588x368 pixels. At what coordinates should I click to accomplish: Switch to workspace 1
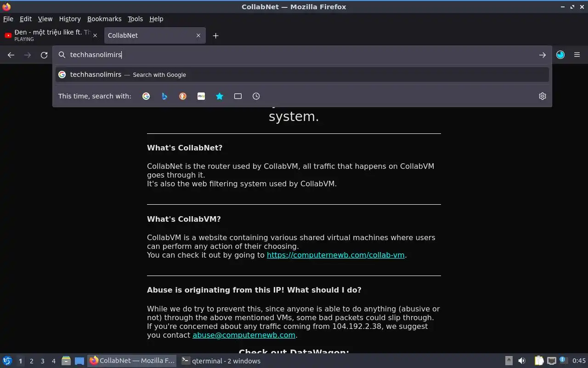(x=20, y=361)
